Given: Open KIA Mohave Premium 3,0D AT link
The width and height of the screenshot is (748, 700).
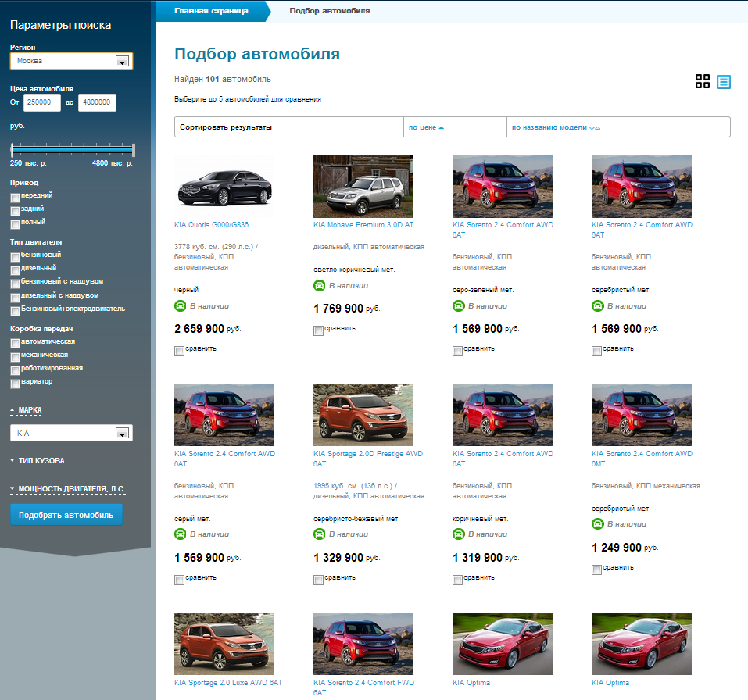Looking at the screenshot, I should click(x=363, y=224).
